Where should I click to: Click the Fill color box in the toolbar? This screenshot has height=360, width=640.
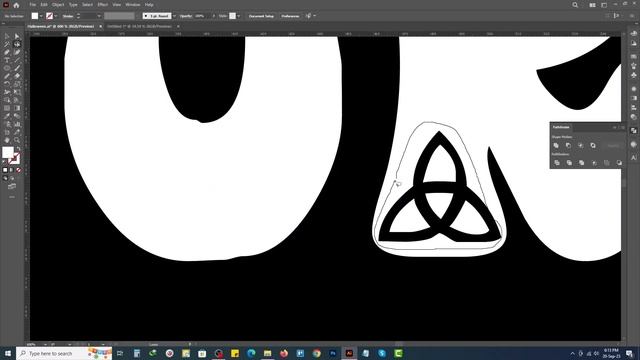(x=8, y=152)
